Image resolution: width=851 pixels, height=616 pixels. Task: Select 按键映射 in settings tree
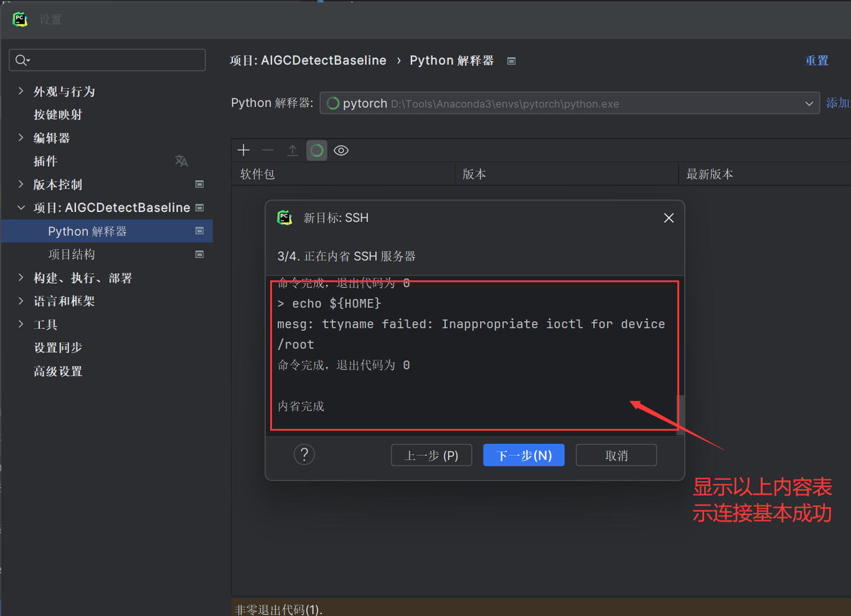(58, 114)
